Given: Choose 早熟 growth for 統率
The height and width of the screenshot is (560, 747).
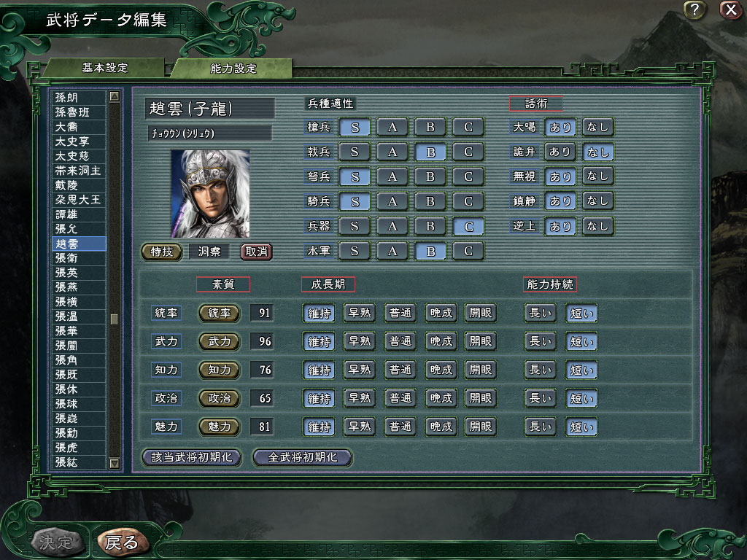Looking at the screenshot, I should click(x=360, y=313).
